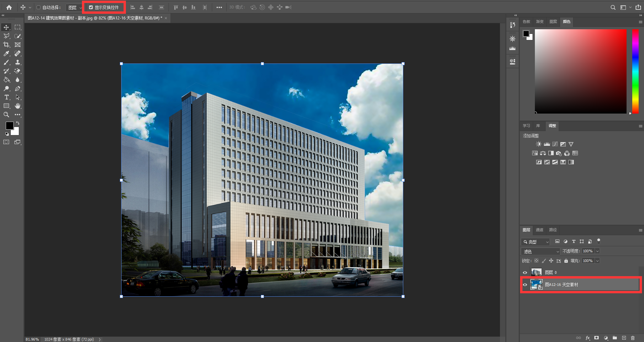This screenshot has height=342, width=644.
Task: Select the Horizontal Type tool
Action: (x=6, y=97)
